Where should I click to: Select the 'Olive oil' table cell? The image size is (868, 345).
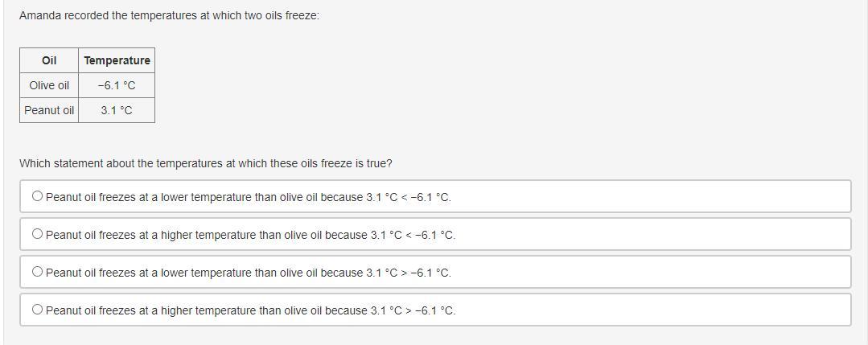49,85
